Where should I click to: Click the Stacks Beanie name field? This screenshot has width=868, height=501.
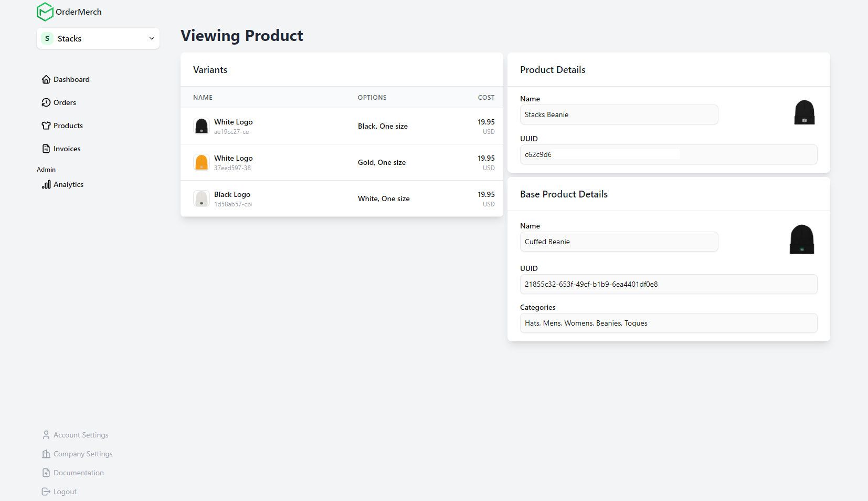pyautogui.click(x=618, y=114)
